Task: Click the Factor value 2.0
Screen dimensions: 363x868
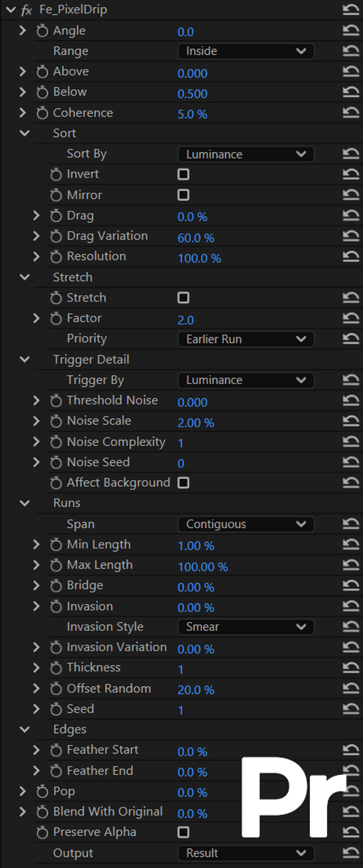Action: 185,320
